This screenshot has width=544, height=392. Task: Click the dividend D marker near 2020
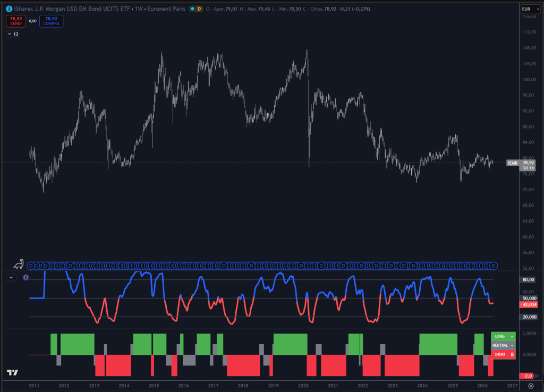(301, 266)
